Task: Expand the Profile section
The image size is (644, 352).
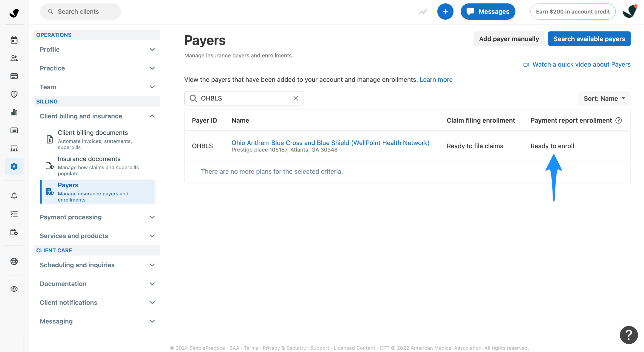Action: click(x=97, y=49)
